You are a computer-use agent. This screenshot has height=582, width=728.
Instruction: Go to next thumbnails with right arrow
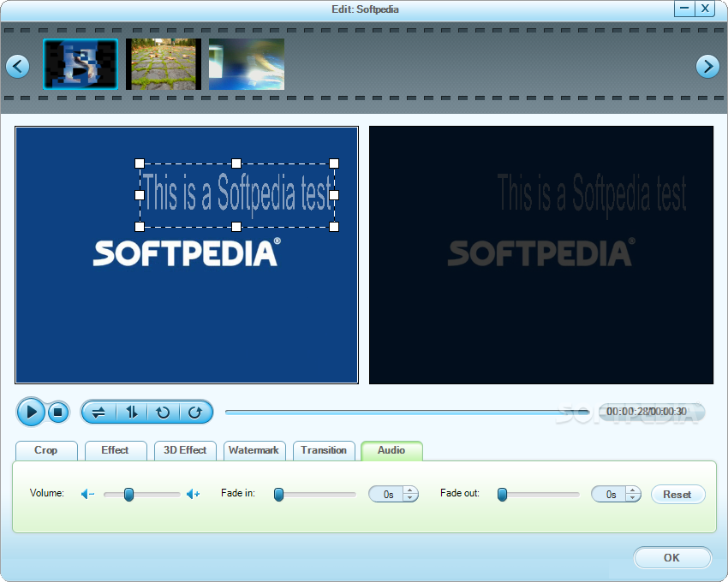pos(707,67)
